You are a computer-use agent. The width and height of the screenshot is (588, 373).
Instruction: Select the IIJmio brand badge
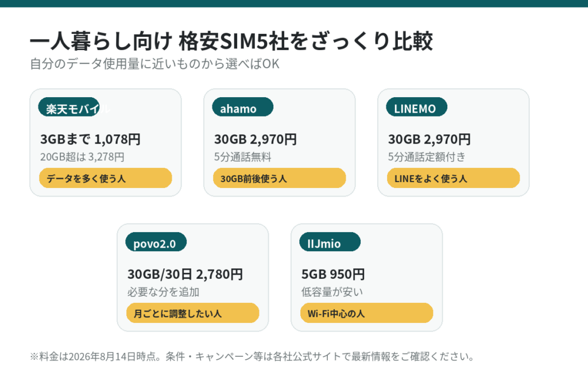[330, 242]
